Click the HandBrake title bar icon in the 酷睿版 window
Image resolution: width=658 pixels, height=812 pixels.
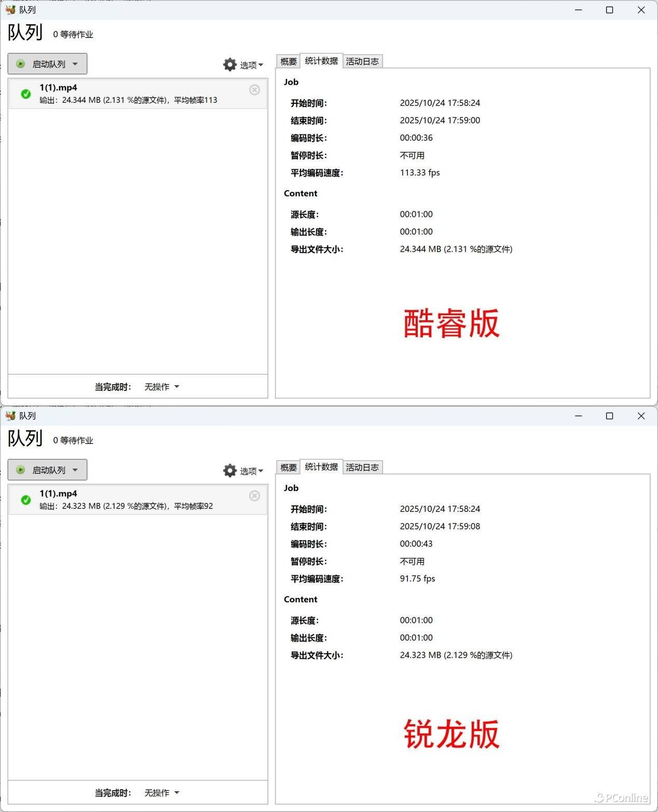(x=10, y=10)
